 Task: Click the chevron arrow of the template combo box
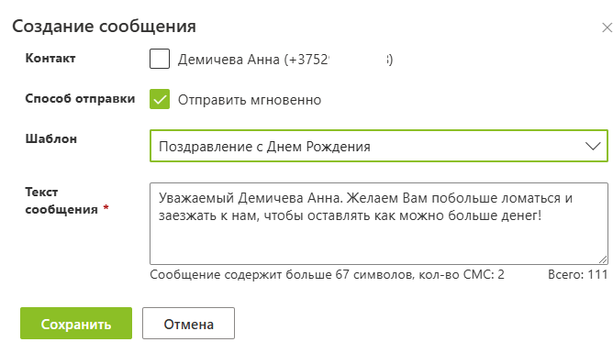pos(593,146)
